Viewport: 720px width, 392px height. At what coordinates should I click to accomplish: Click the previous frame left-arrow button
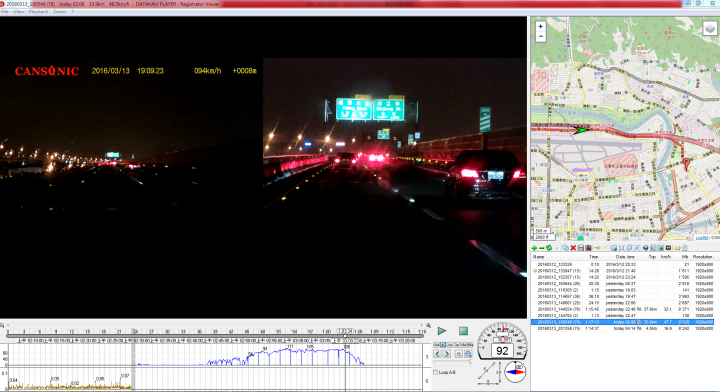(x=437, y=354)
